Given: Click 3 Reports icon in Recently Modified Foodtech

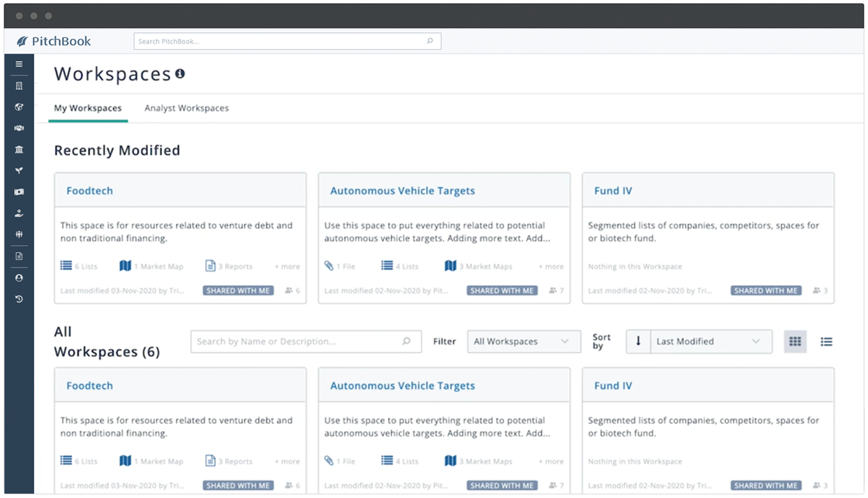Looking at the screenshot, I should point(211,266).
